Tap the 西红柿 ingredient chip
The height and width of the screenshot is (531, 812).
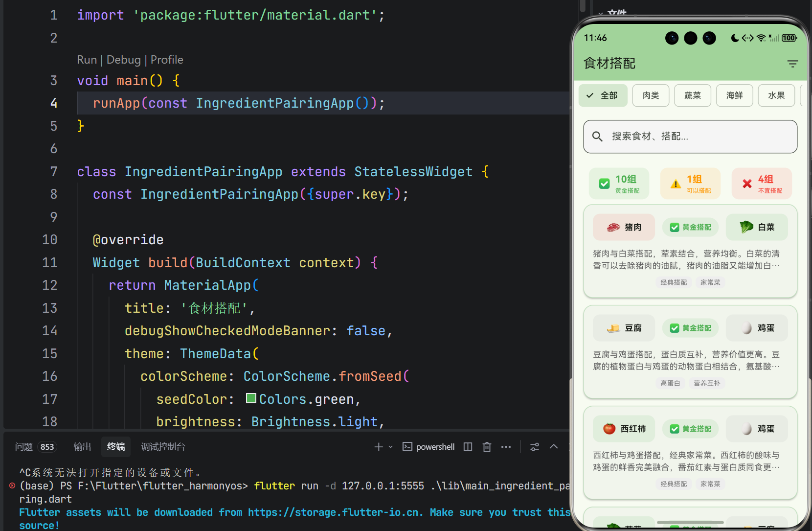[x=624, y=429]
